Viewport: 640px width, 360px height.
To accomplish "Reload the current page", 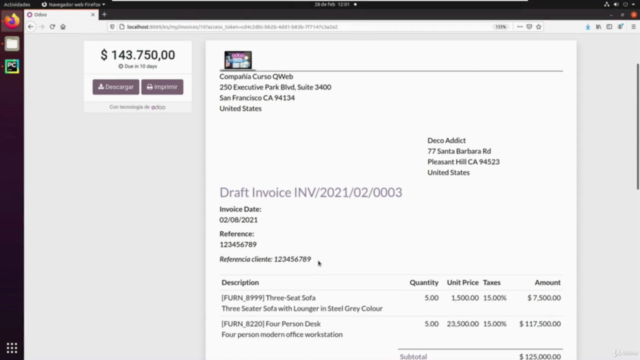I will [52, 27].
